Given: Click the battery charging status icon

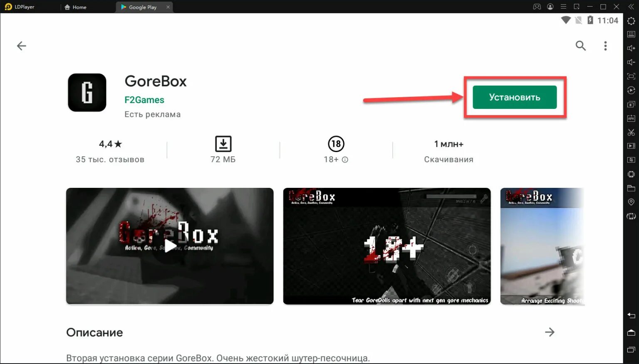Looking at the screenshot, I should tap(590, 20).
